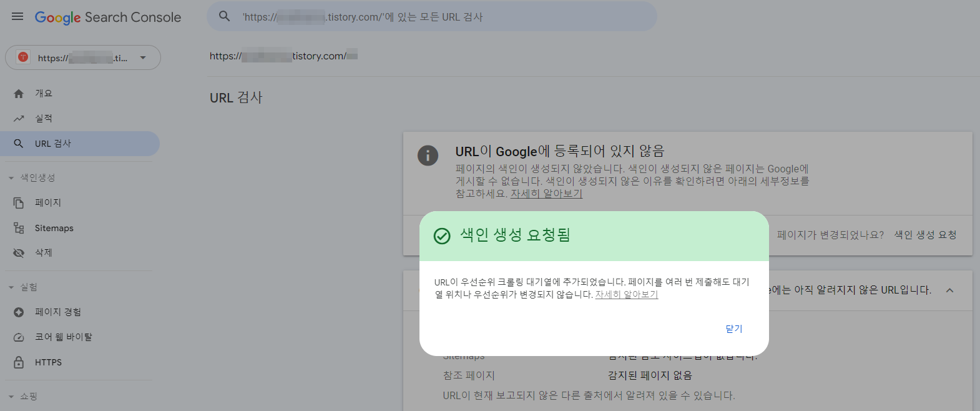This screenshot has width=980, height=411.
Task: Click the info icon in the URL status card
Action: 428,156
